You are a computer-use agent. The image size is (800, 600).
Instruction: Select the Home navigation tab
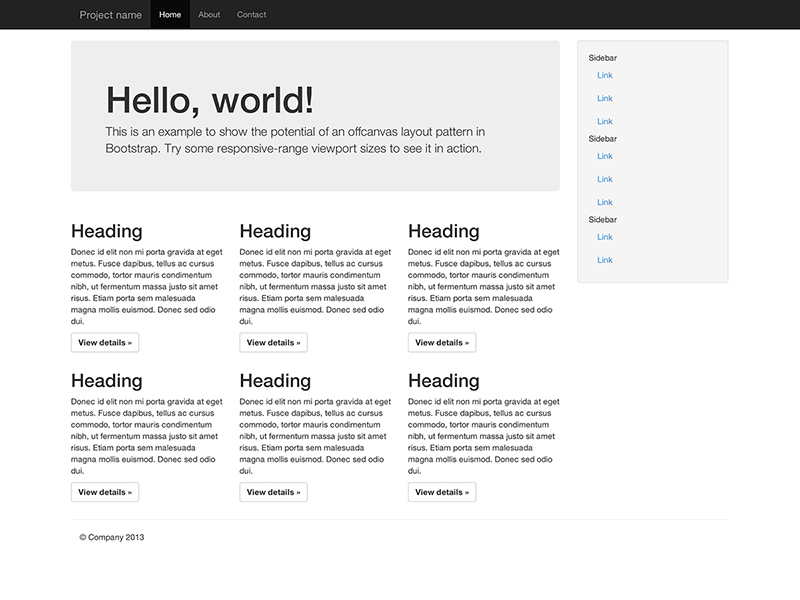[x=168, y=14]
